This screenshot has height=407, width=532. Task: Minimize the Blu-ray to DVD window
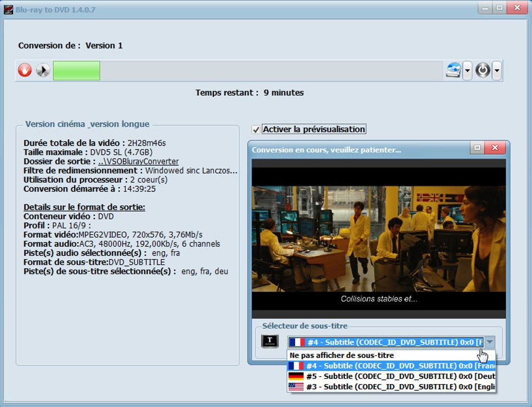[x=485, y=8]
